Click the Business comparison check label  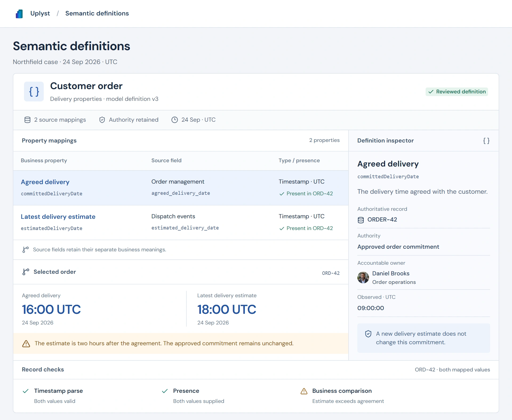coord(342,391)
